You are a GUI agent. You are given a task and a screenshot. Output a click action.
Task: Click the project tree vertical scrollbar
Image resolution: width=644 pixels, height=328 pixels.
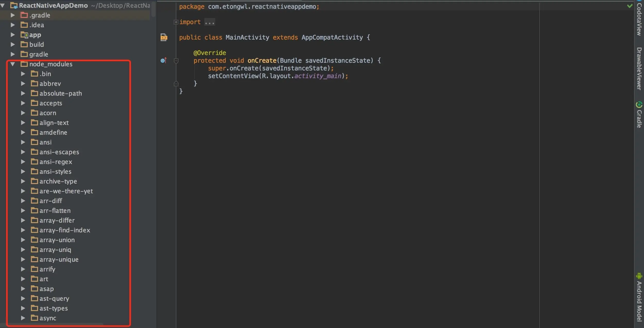[153, 9]
